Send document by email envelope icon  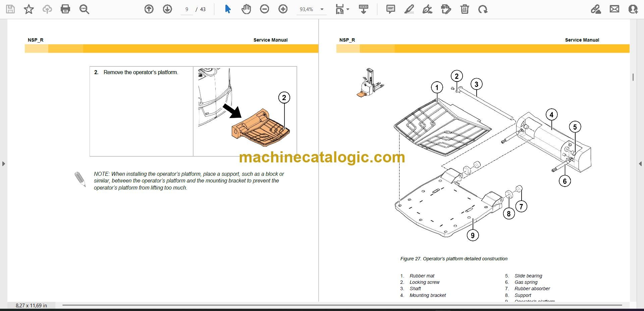[x=614, y=9]
